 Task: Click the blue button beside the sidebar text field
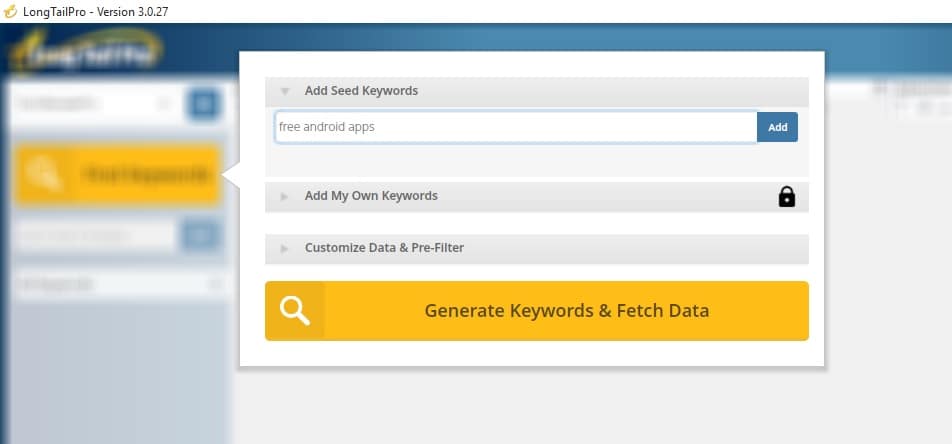200,236
